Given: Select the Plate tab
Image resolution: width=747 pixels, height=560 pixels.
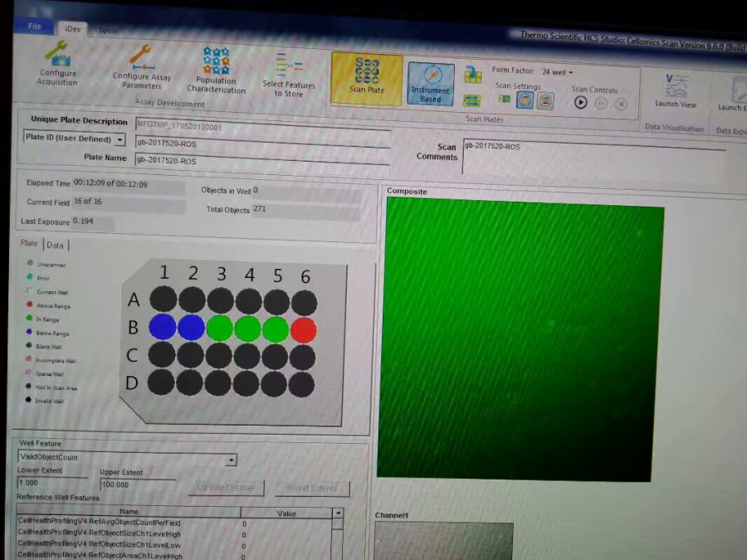Looking at the screenshot, I should coord(28,243).
